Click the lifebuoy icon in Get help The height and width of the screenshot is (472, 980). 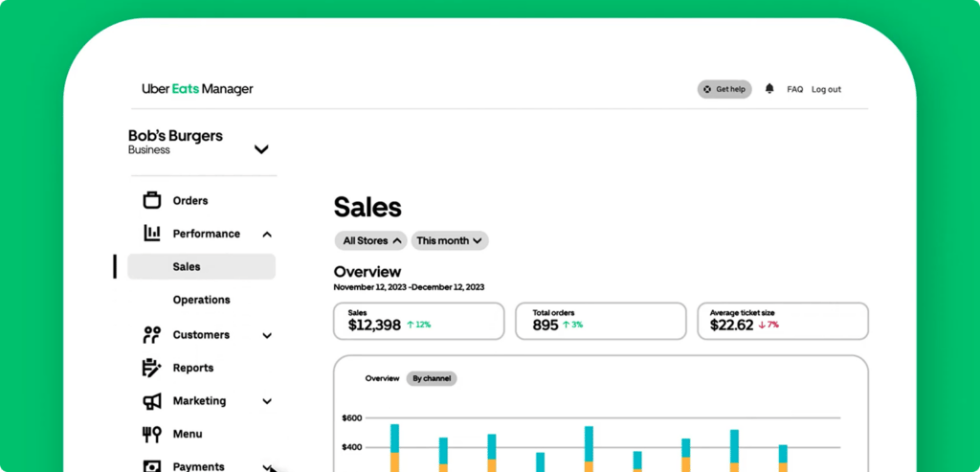[x=707, y=89]
